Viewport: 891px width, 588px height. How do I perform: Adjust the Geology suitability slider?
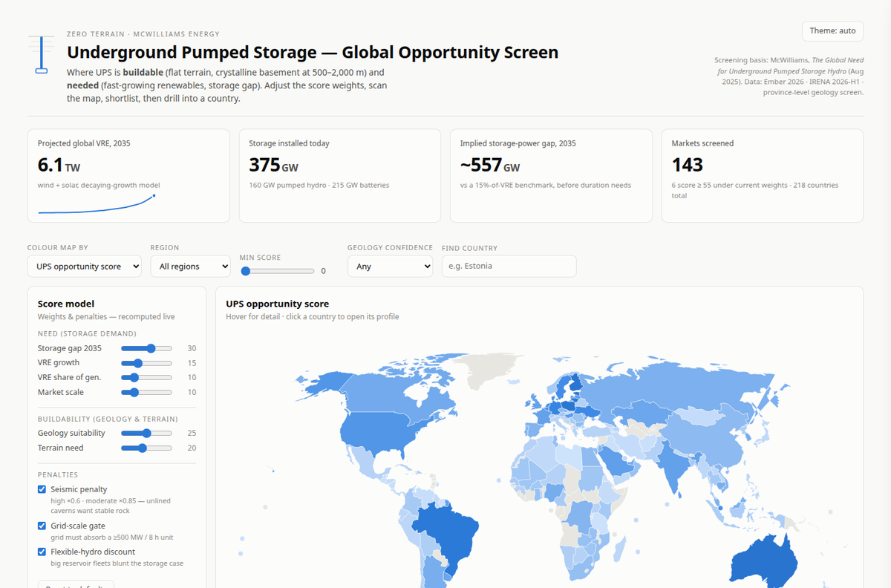[x=146, y=433]
